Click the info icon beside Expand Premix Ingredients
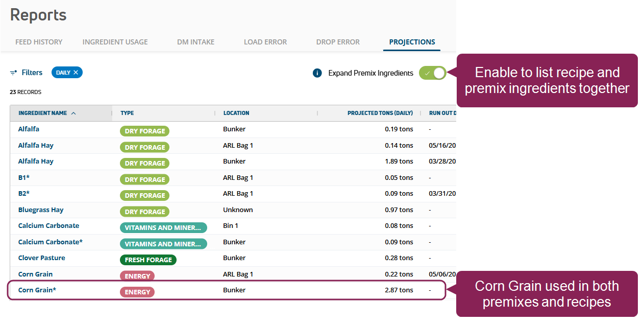Viewport: 644px width, 323px height. 317,73
